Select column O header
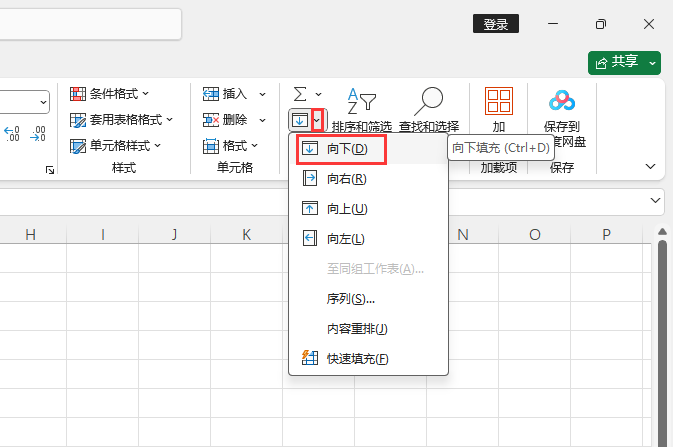Image resolution: width=673 pixels, height=447 pixels. [x=535, y=234]
